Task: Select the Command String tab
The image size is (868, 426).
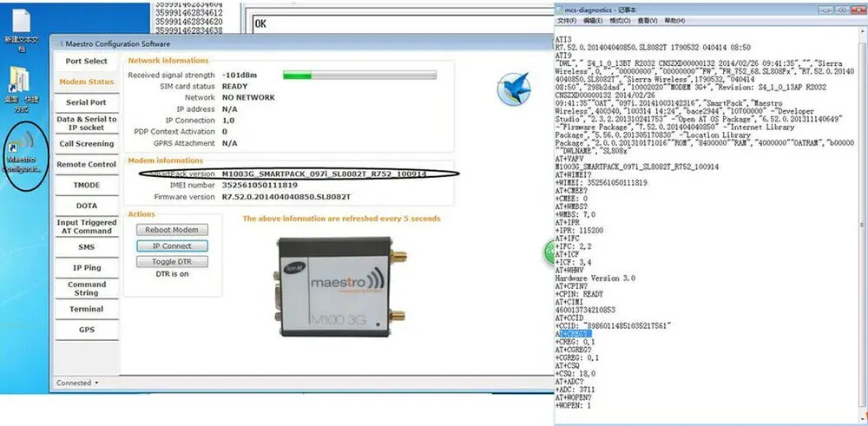Action: [x=86, y=288]
